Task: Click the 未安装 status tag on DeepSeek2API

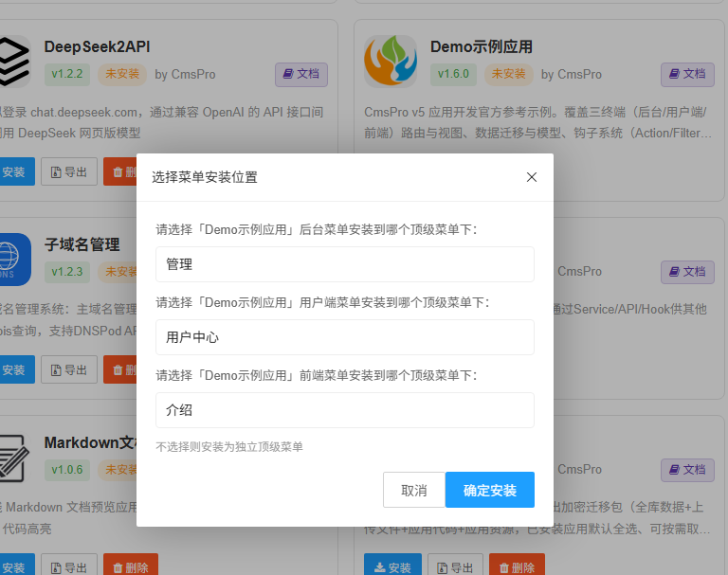Action: pyautogui.click(x=122, y=74)
